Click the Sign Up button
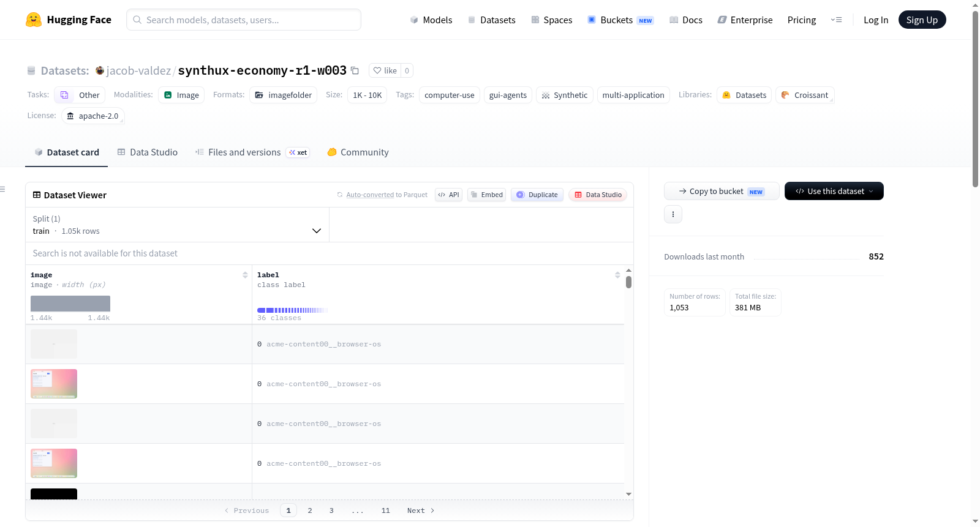 pos(922,20)
